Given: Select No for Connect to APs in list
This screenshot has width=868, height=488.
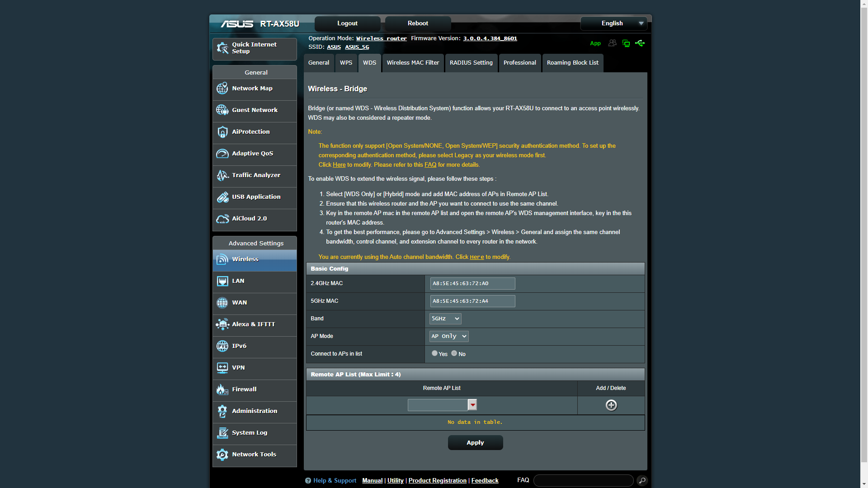Looking at the screenshot, I should pos(454,353).
